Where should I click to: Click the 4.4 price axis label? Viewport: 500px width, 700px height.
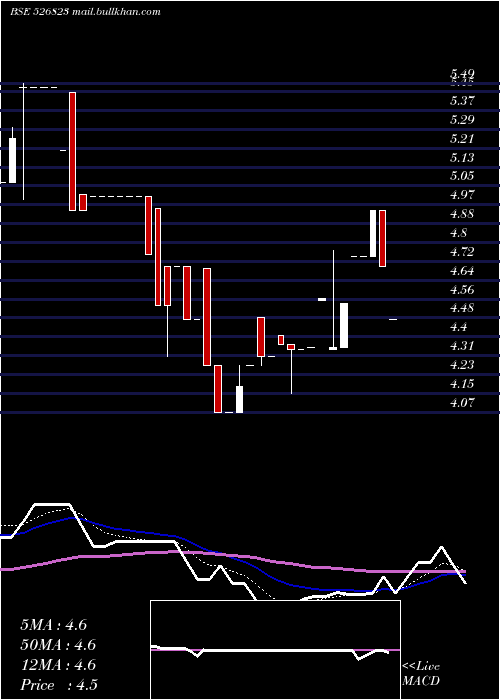pyautogui.click(x=459, y=327)
